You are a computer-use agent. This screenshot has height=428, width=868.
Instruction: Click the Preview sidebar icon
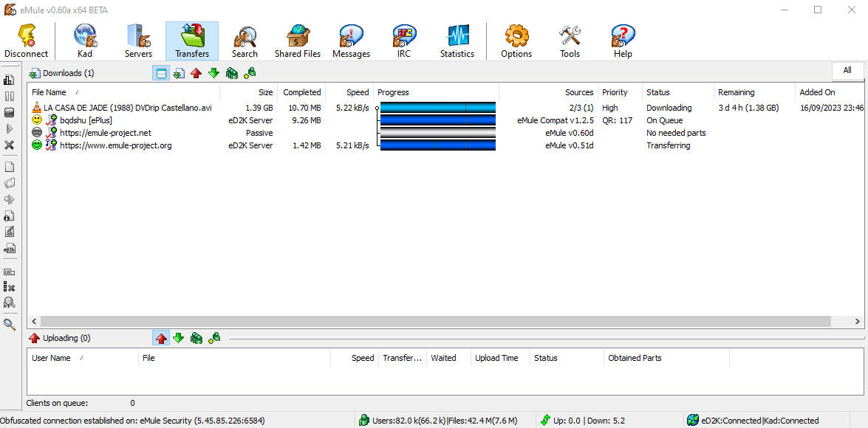[x=10, y=200]
